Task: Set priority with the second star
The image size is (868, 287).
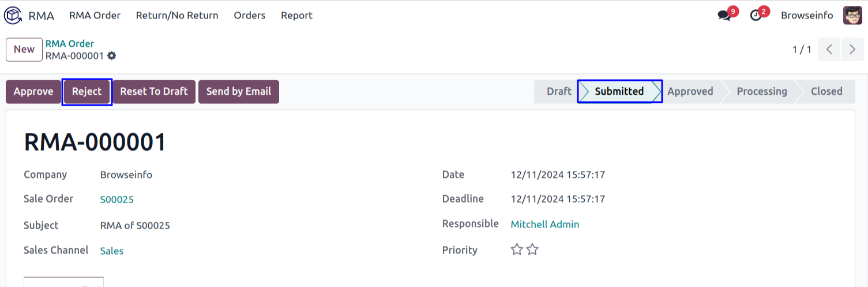Action: click(x=532, y=250)
